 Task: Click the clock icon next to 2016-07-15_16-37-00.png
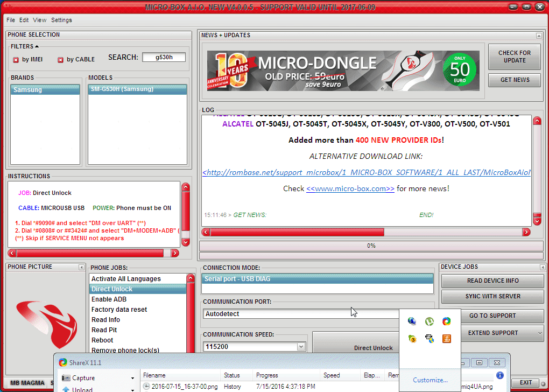pos(146,387)
